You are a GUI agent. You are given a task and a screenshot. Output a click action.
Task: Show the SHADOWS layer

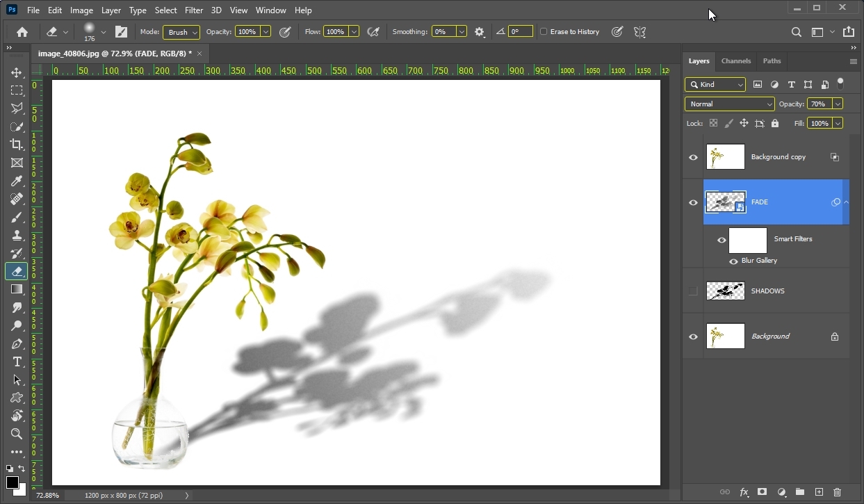tap(693, 291)
